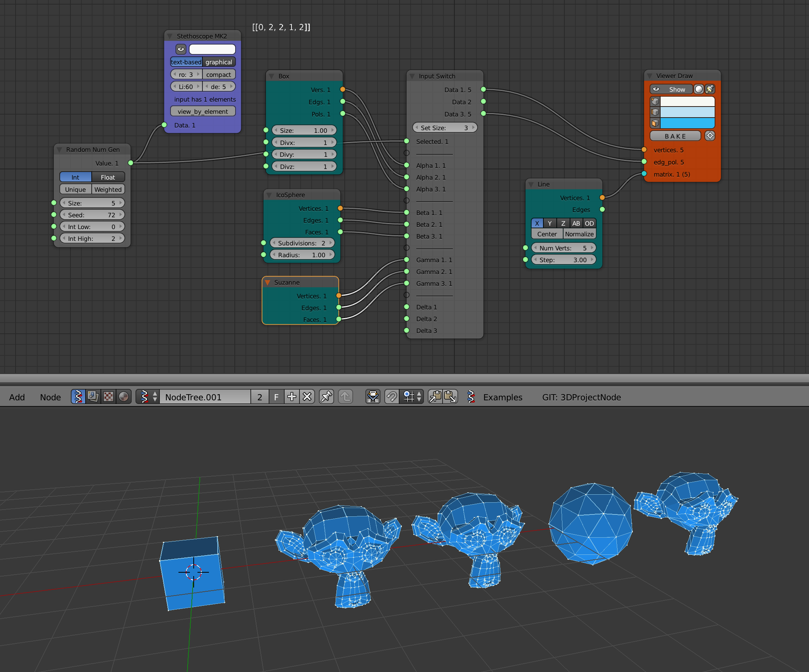This screenshot has height=672, width=809.
Task: Toggle backdrop display icon in node header
Action: [x=373, y=397]
